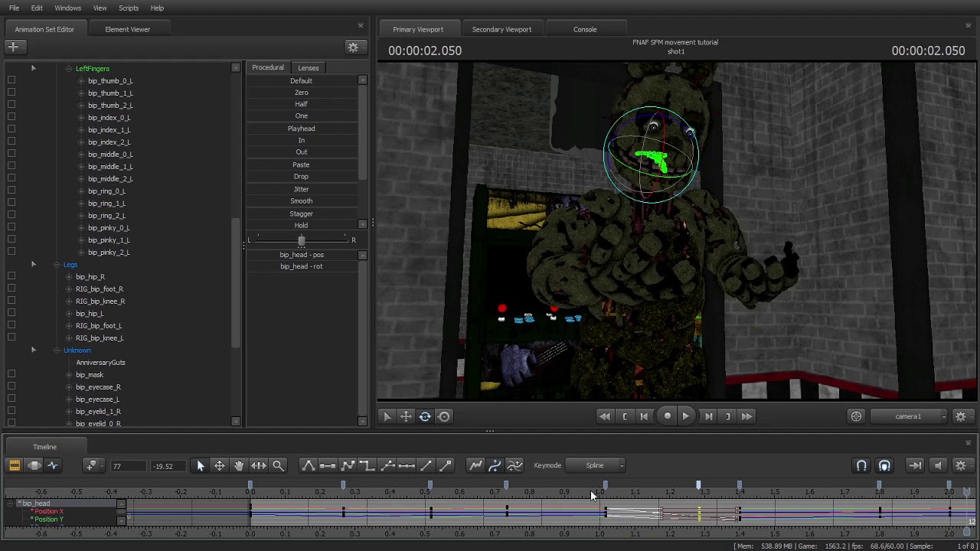Switch to the Console tab
This screenshot has height=551, width=980.
click(x=585, y=29)
